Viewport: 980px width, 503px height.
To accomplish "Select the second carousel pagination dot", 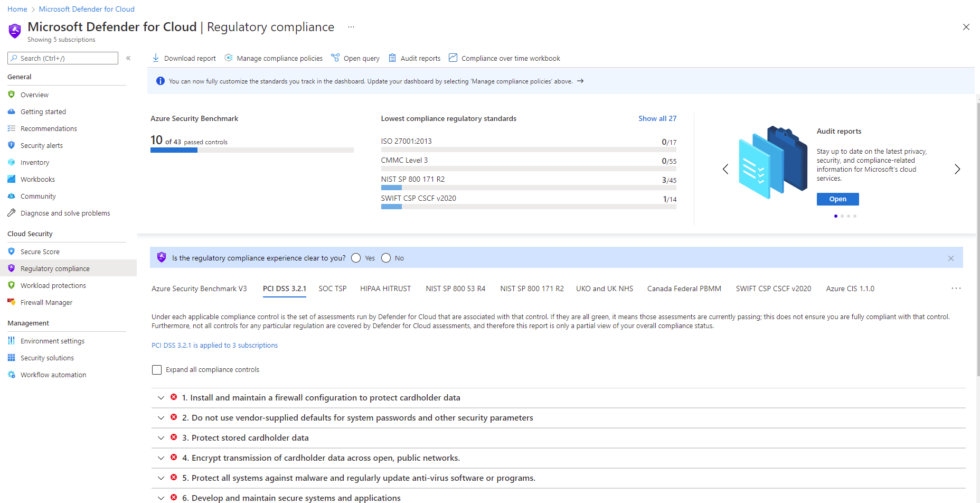I will tap(842, 216).
